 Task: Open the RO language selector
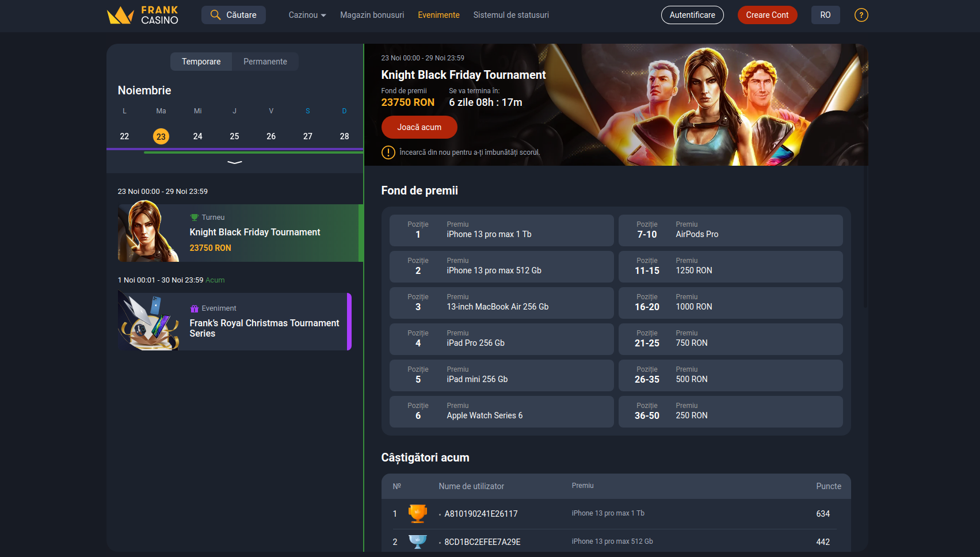coord(825,15)
